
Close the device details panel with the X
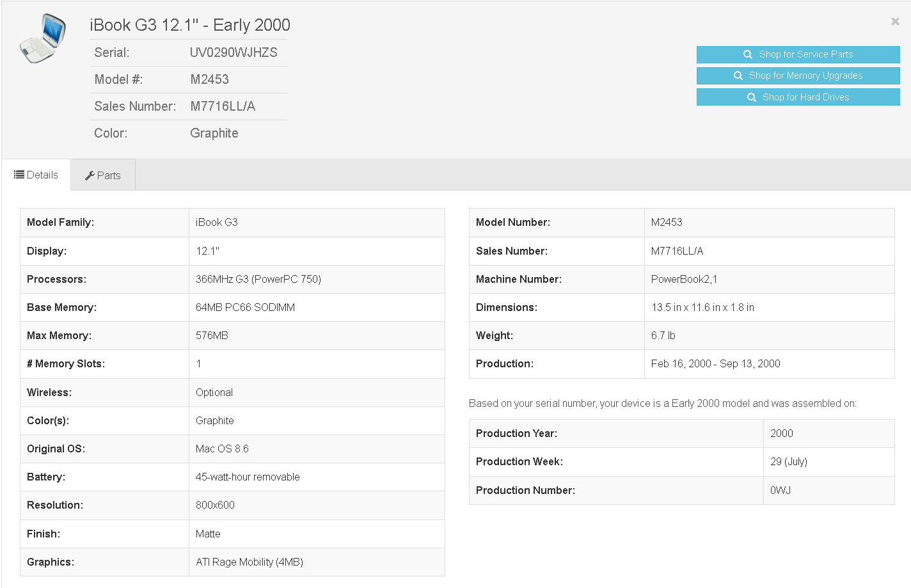pos(895,22)
